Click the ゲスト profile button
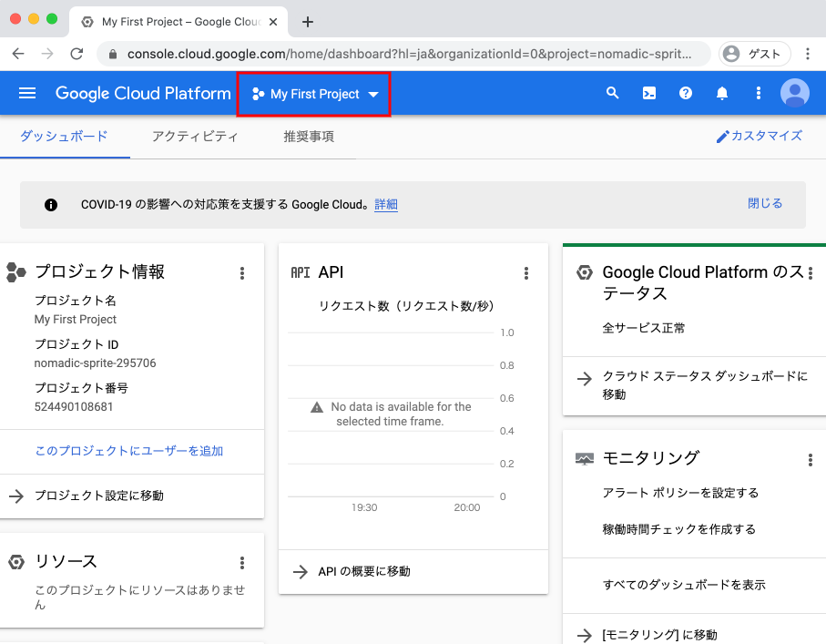 (754, 54)
